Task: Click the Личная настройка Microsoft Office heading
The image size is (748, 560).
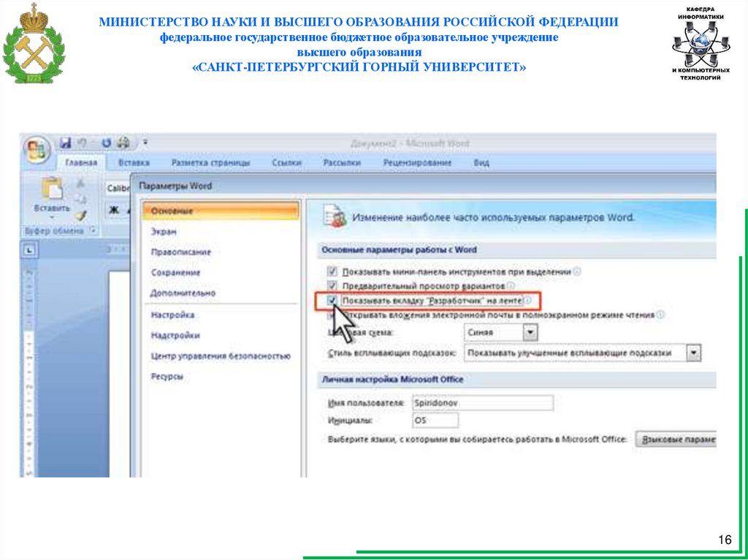Action: (392, 380)
